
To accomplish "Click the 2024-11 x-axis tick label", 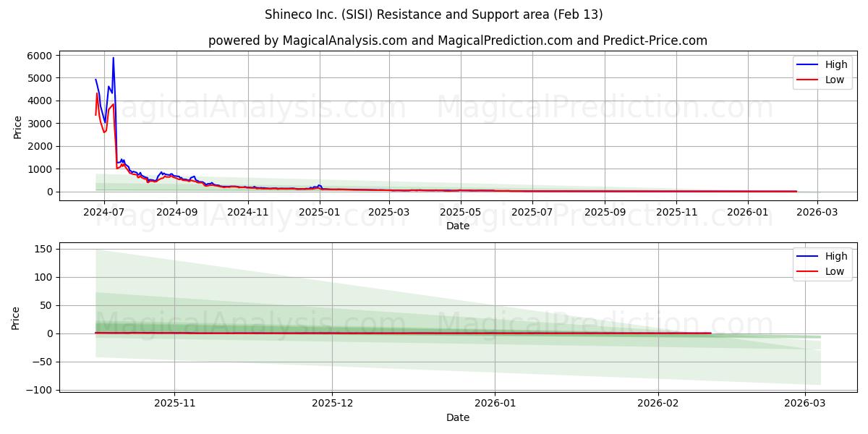I will (249, 212).
